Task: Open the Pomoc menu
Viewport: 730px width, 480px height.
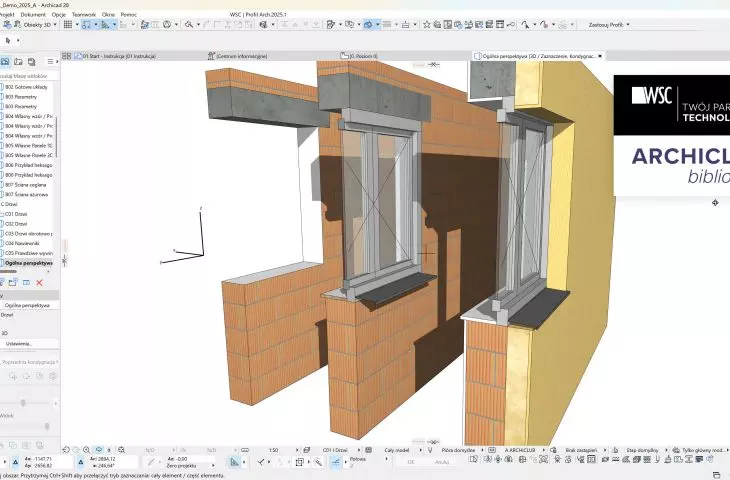Action: pos(128,14)
